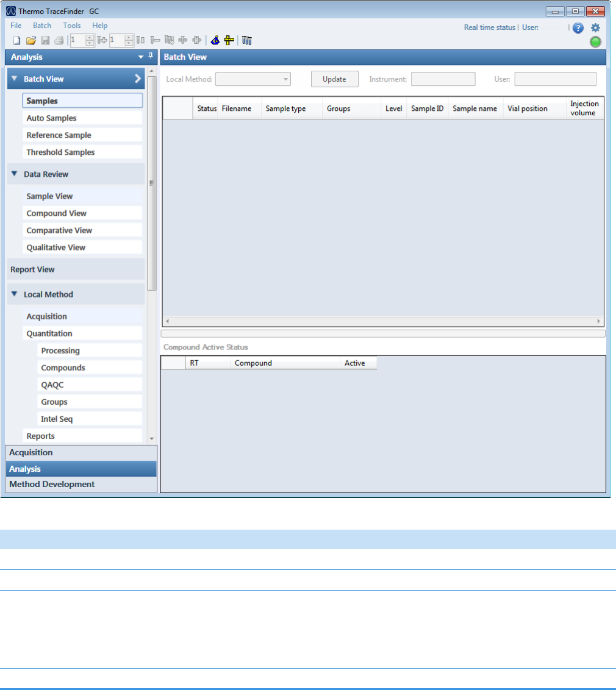Click the Print toolbar icon

click(59, 40)
